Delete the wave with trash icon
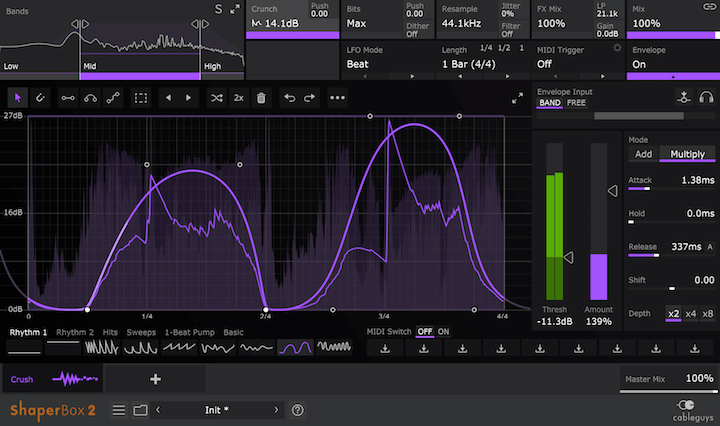This screenshot has height=426, width=720. pyautogui.click(x=261, y=98)
